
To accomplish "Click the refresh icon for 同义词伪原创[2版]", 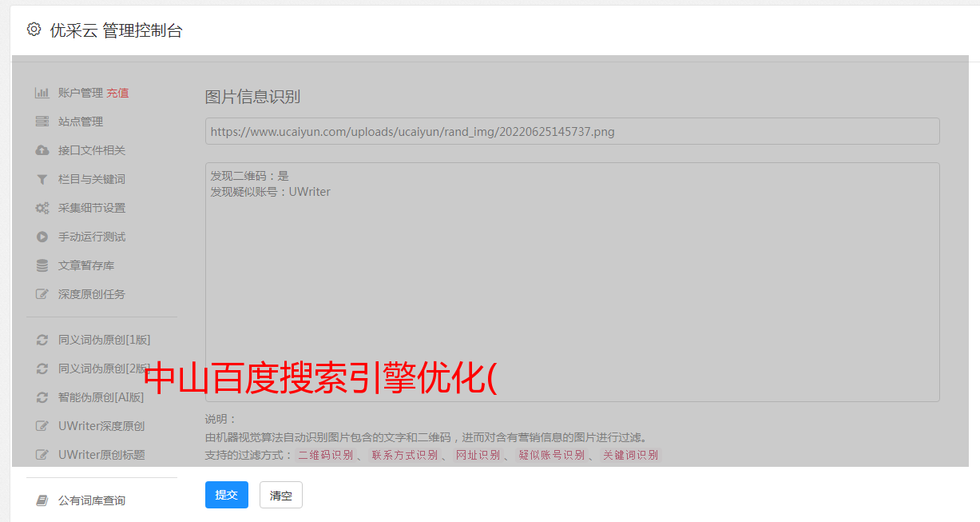I will click(42, 369).
